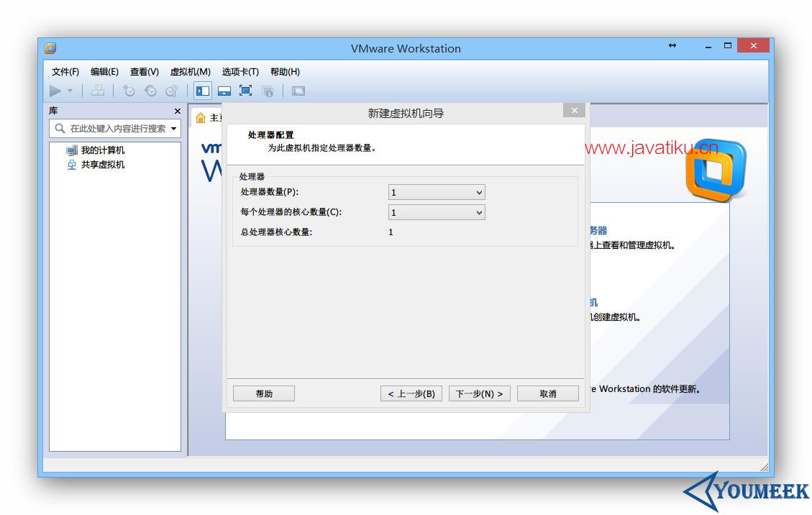Select 共享虚拟机 in library tree
The height and width of the screenshot is (515, 812).
103,165
